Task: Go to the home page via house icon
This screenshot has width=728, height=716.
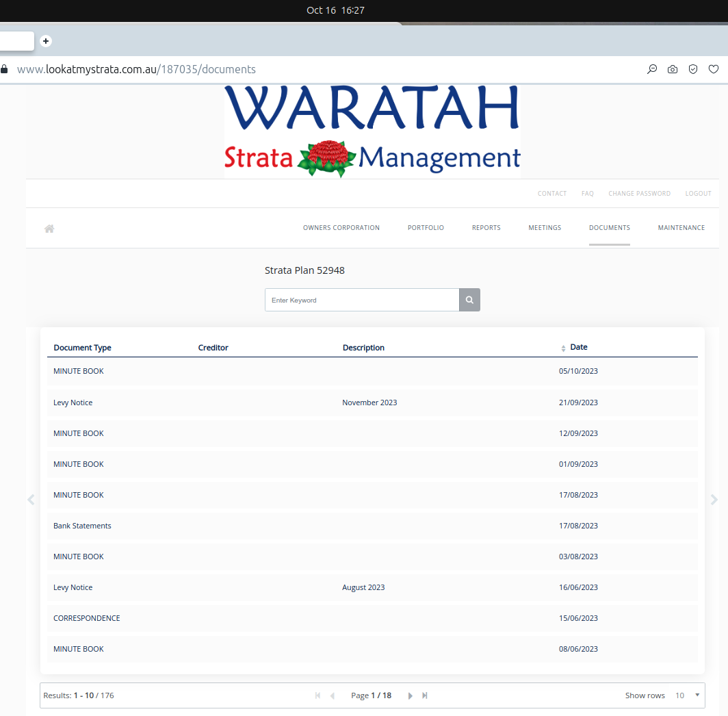Action: tap(49, 228)
